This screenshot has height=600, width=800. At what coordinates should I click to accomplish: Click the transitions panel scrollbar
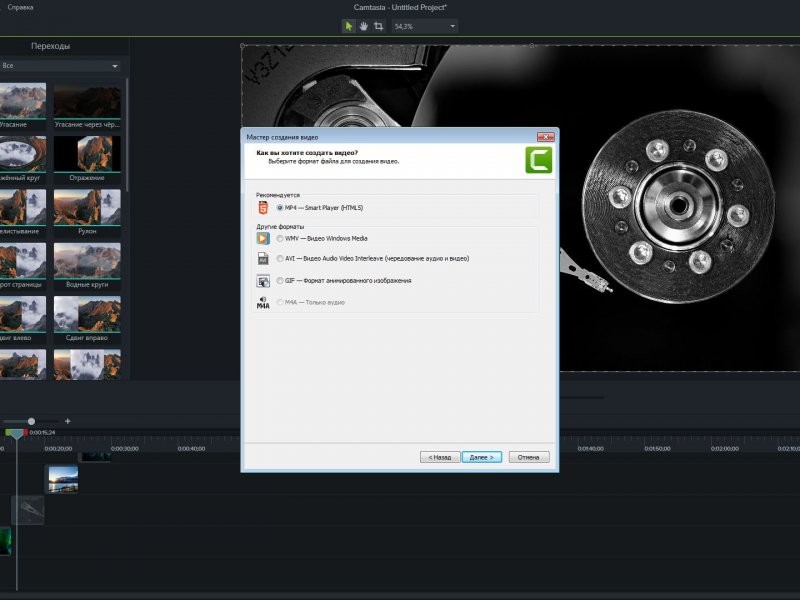click(127, 135)
